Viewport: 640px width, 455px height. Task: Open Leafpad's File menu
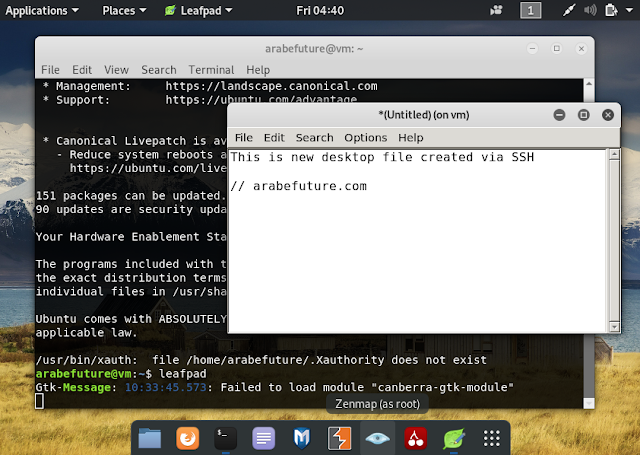point(244,138)
